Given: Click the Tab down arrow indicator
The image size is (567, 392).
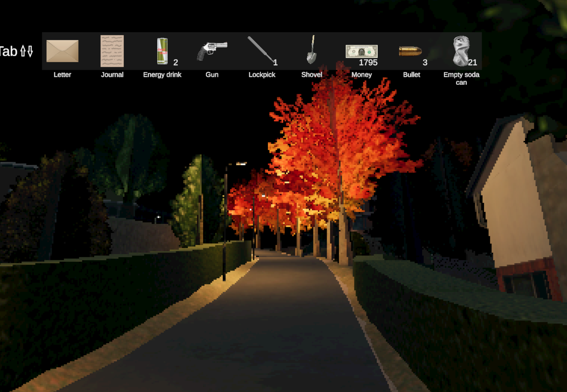Looking at the screenshot, I should click(x=30, y=51).
